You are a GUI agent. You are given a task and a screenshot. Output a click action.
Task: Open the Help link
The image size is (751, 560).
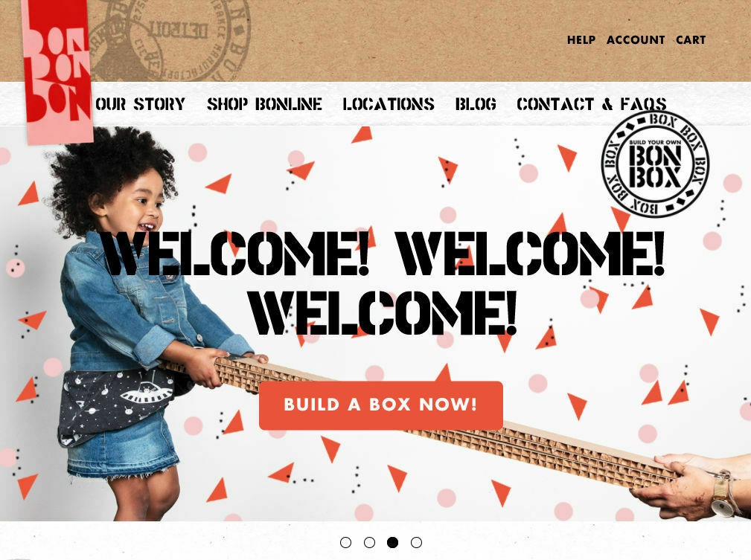[581, 39]
